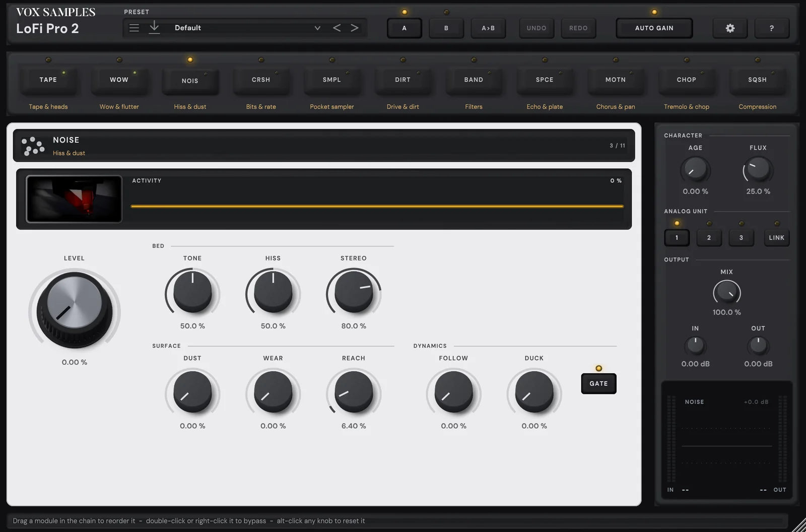Open settings via the gear icon
The height and width of the screenshot is (532, 806).
[730, 28]
